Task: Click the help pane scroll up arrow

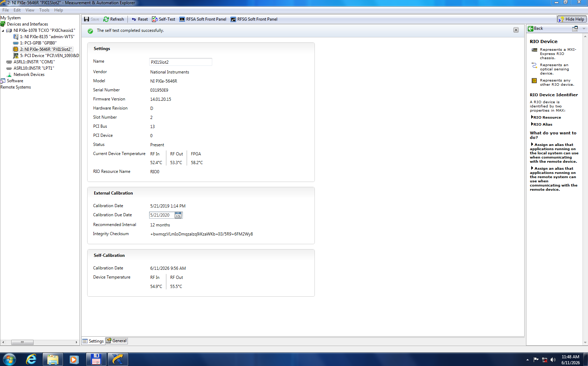Action: coord(585,36)
